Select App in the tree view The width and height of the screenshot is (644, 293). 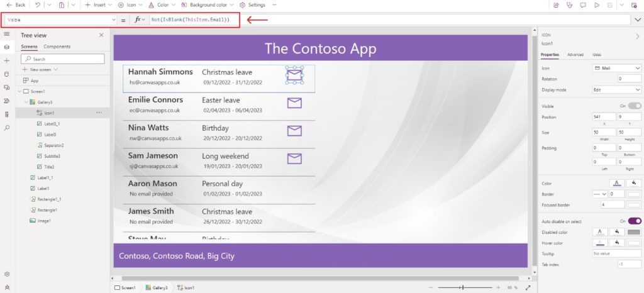35,81
